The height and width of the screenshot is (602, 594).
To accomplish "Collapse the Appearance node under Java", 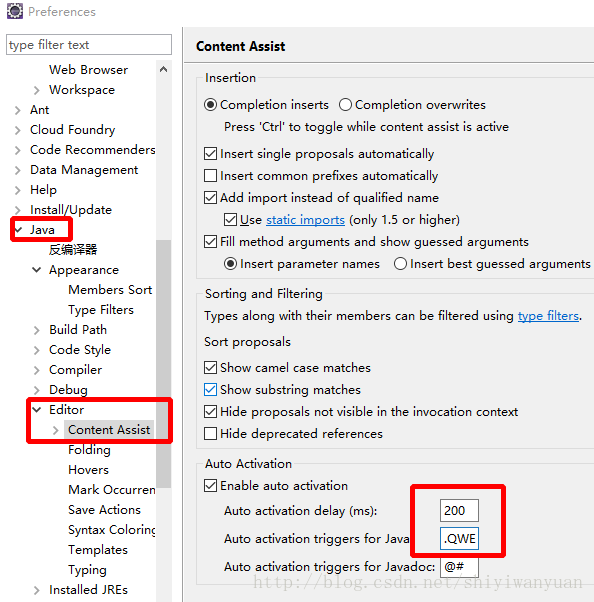I will 36,270.
